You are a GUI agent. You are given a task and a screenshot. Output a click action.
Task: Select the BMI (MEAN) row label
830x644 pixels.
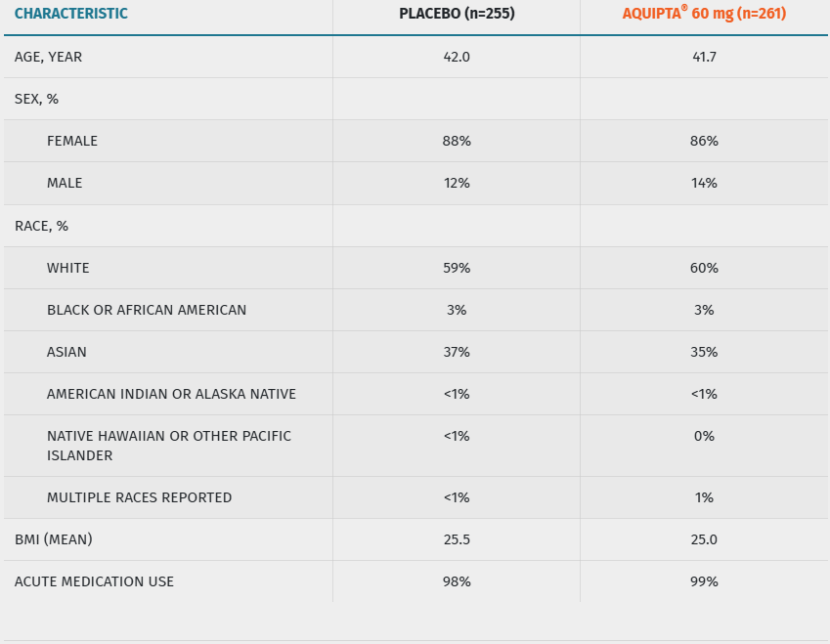point(54,539)
